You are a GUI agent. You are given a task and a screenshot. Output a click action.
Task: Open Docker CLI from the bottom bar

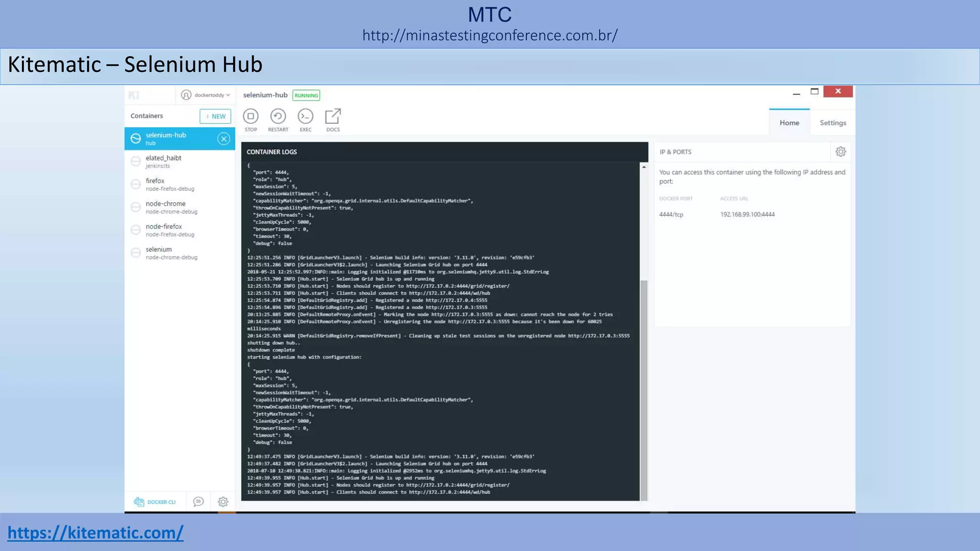[155, 502]
